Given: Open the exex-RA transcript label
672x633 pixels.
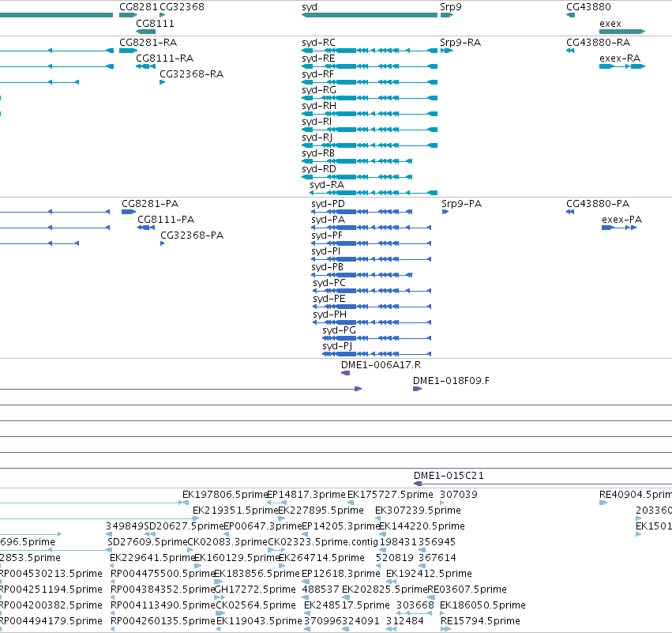Looking at the screenshot, I should pos(620,58).
